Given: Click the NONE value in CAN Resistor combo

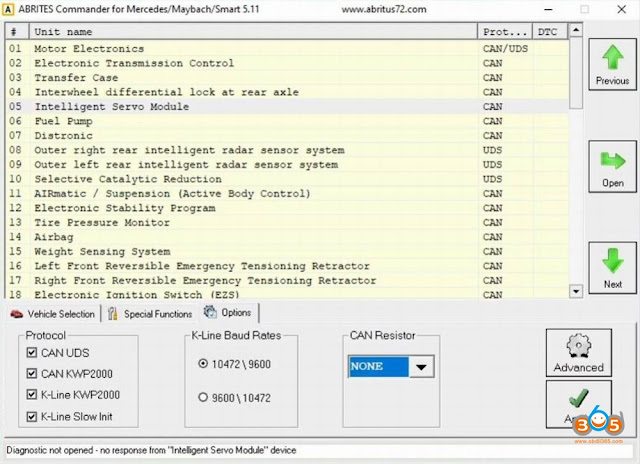Looking at the screenshot, I should (x=378, y=366).
